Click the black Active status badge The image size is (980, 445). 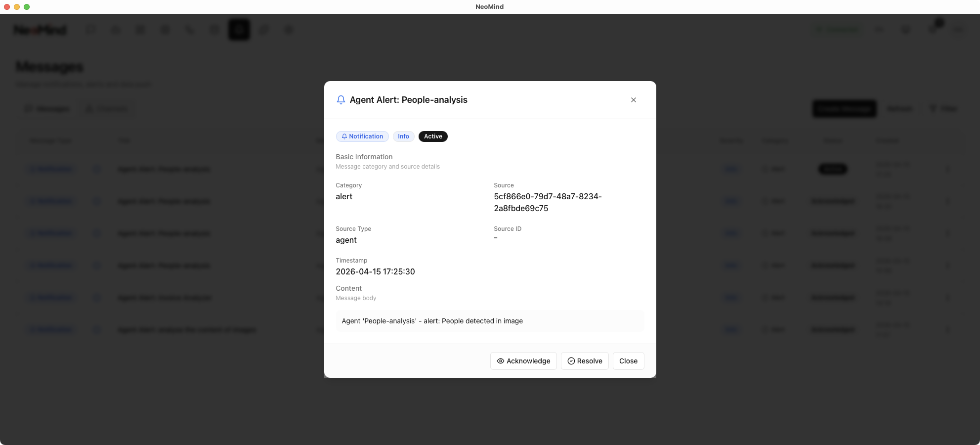coord(433,136)
